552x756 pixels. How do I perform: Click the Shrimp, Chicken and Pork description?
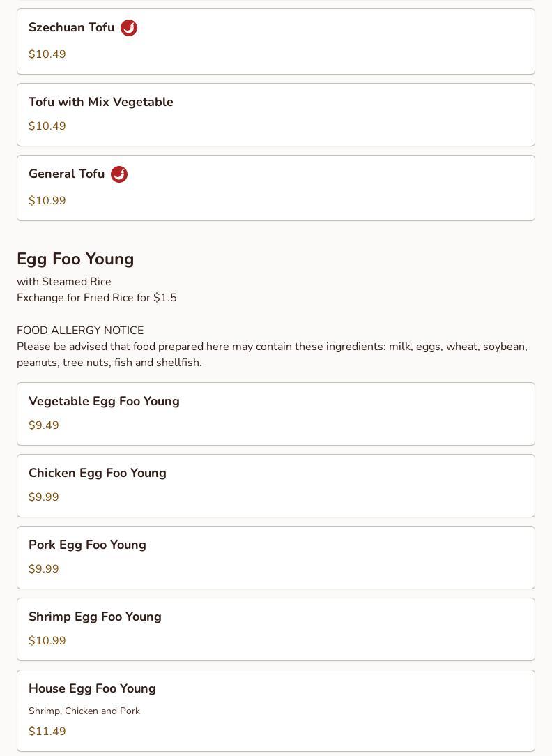(84, 711)
